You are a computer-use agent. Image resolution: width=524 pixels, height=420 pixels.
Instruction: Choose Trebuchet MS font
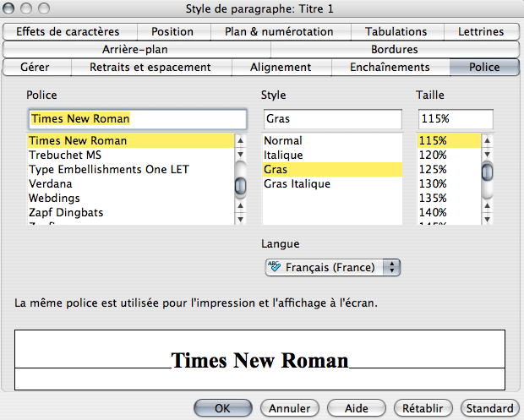131,155
